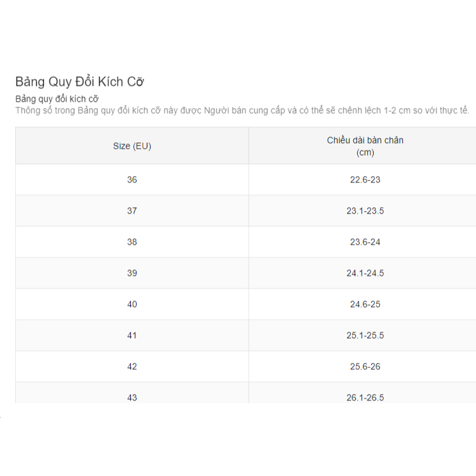
Task: Click the Bảng Quy Đổi Kích Cỡ title
Action: tap(79, 81)
